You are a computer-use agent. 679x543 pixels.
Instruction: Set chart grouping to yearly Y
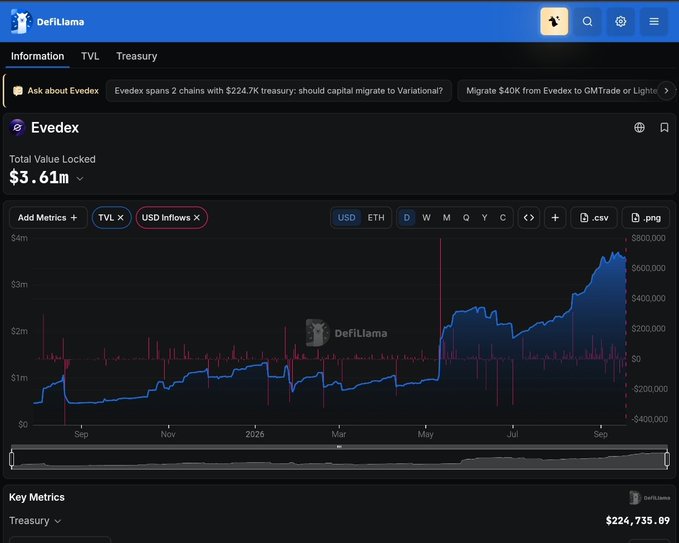[x=485, y=217]
